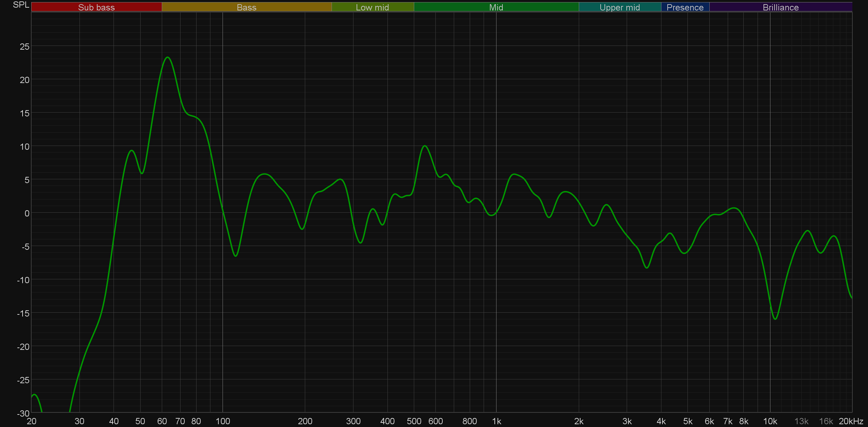The height and width of the screenshot is (427, 868).
Task: Click the curve's highest peak near 60 Hz
Action: coord(168,57)
